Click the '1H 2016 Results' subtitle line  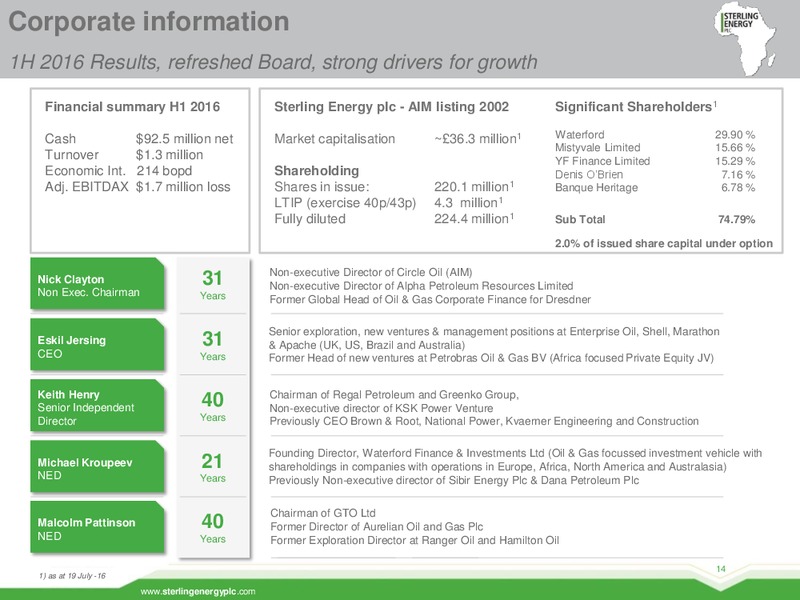pyautogui.click(x=273, y=62)
